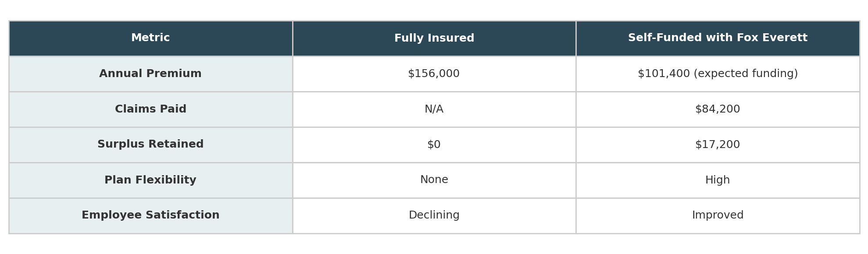This screenshot has width=868, height=254.
Task: Select the Improved satisfaction cell
Action: coord(718,216)
